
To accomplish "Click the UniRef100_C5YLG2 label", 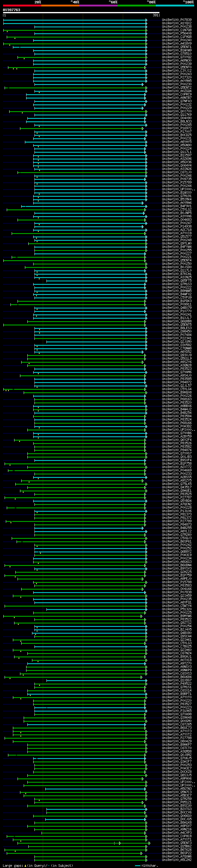I will 177,209.
